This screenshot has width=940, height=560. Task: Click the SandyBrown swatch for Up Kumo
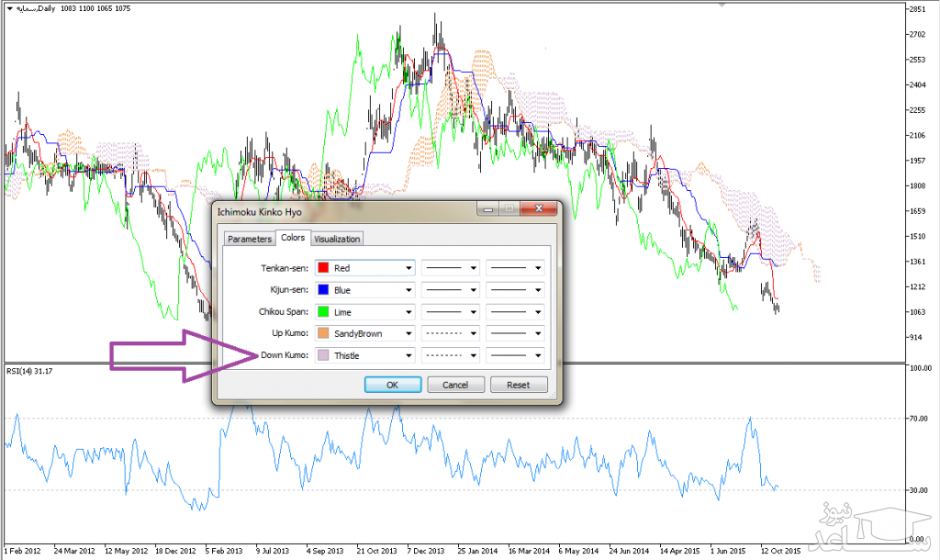pyautogui.click(x=323, y=333)
